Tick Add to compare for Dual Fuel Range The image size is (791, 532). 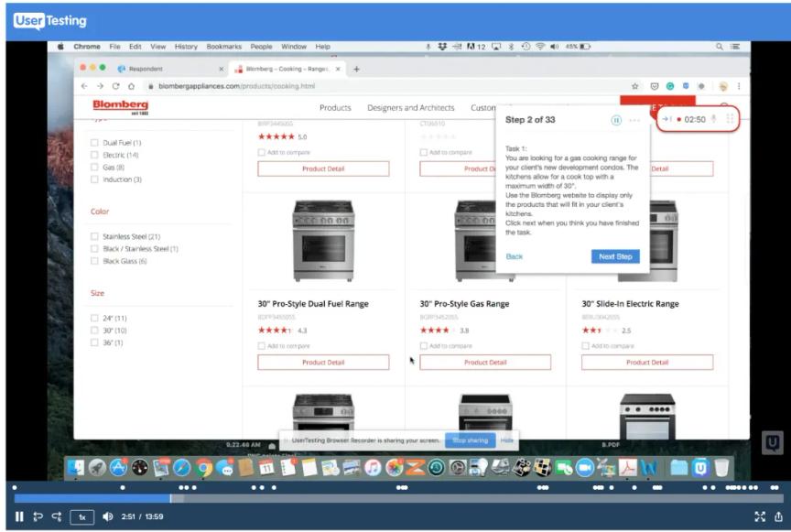261,346
